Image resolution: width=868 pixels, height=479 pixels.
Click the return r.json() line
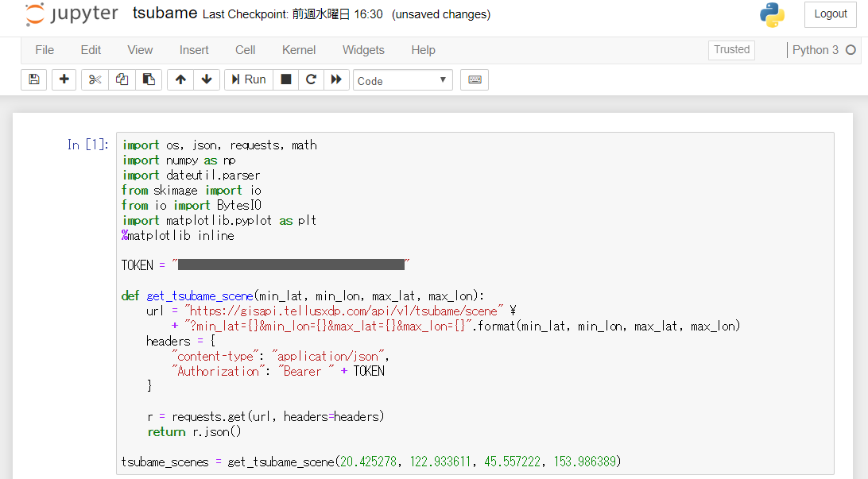194,432
